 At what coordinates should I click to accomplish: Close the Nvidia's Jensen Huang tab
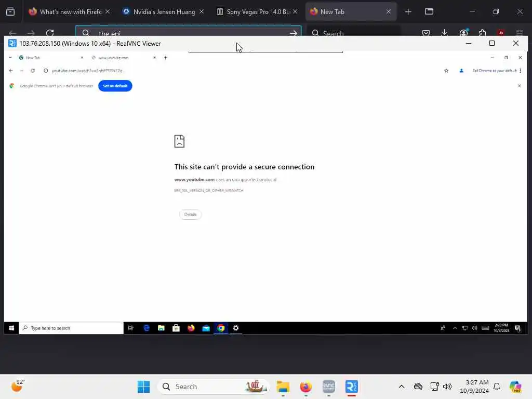coord(202,11)
